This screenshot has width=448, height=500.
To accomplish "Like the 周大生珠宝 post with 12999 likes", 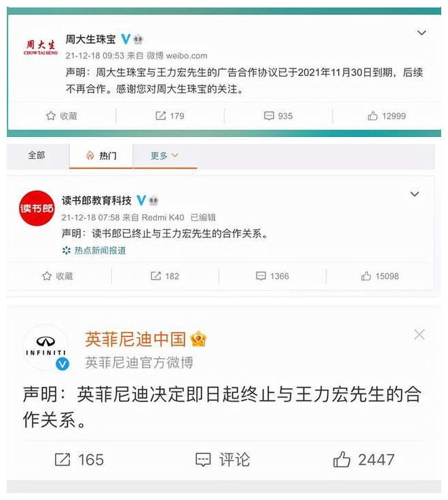I will click(x=386, y=116).
